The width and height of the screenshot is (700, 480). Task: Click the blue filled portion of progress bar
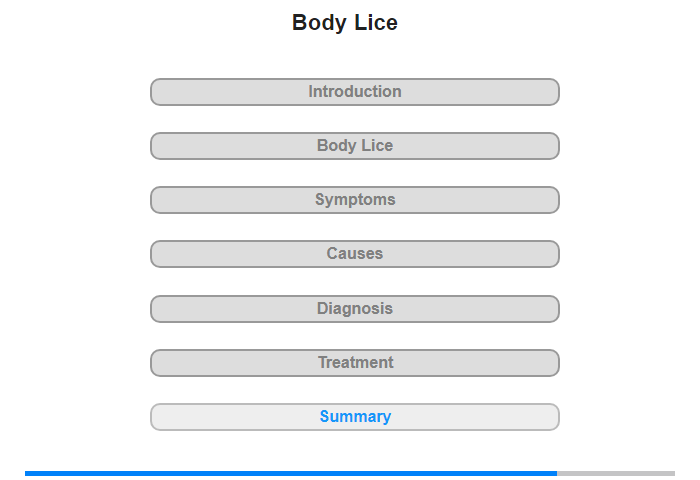coord(290,473)
